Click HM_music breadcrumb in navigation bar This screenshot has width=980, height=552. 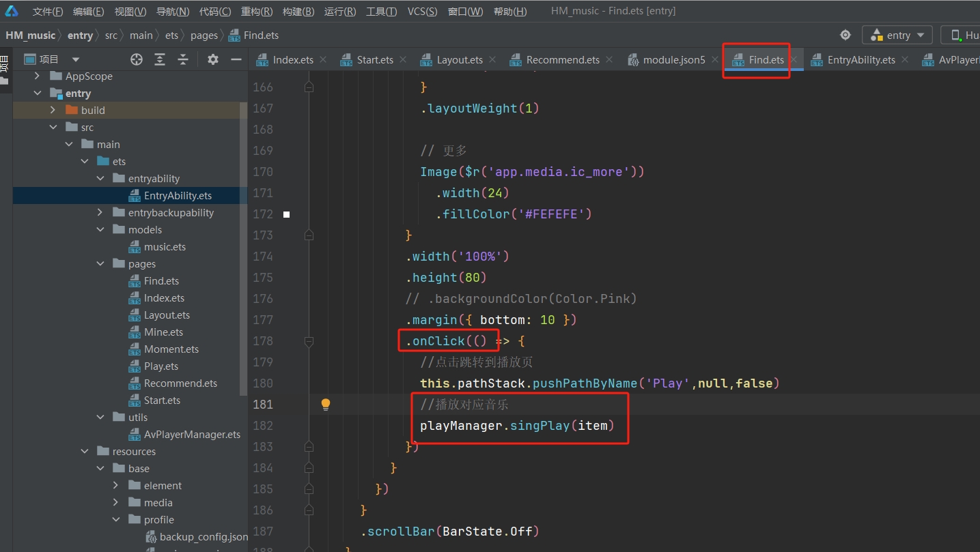tap(31, 35)
